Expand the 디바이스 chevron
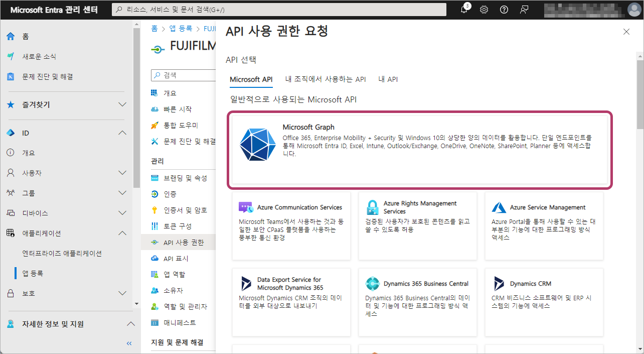The height and width of the screenshot is (354, 644). pos(122,213)
